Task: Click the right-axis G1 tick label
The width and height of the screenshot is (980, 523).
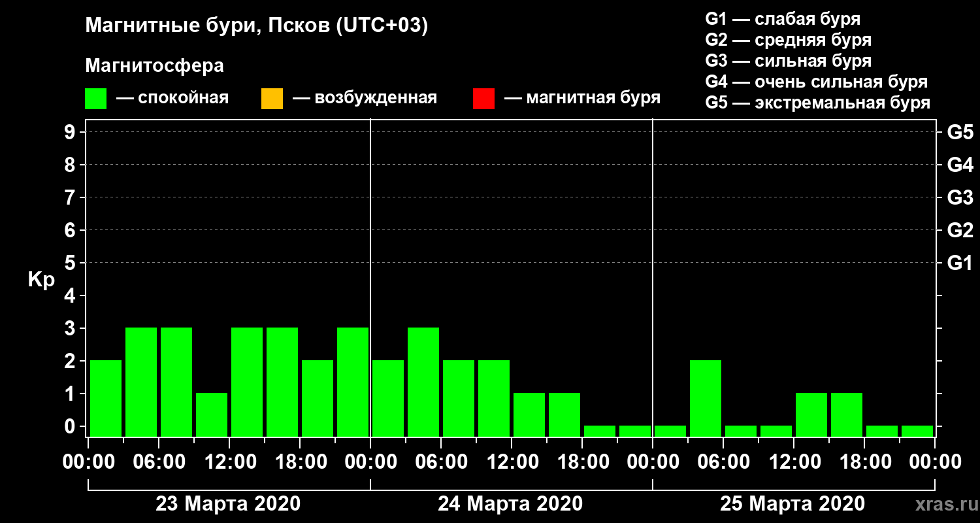Action: pyautogui.click(x=960, y=263)
